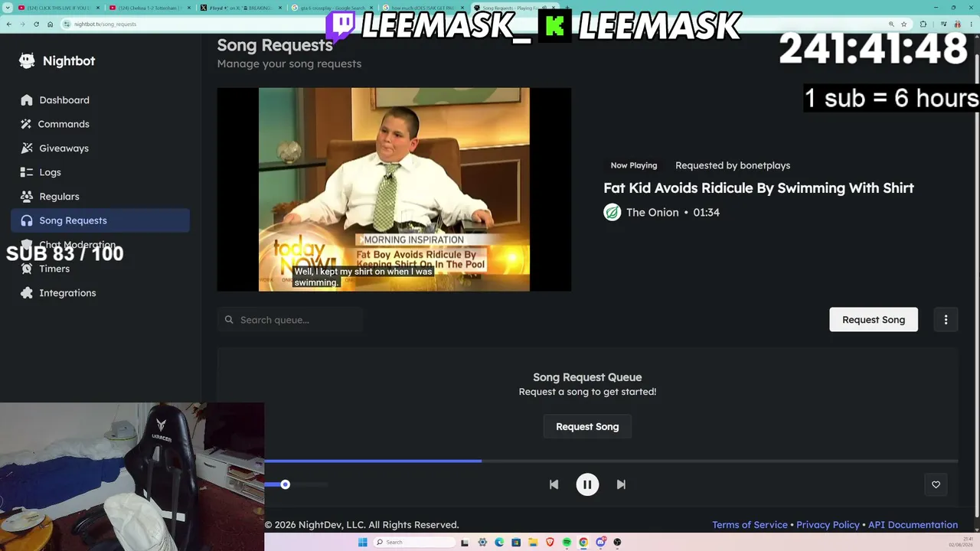The height and width of the screenshot is (551, 980).
Task: Go to Giveaways in the sidebar
Action: (x=100, y=148)
